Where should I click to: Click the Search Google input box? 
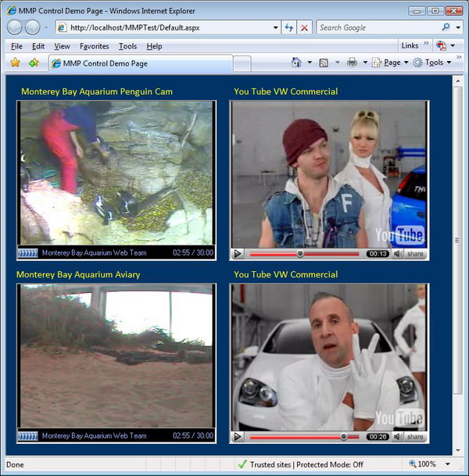click(x=378, y=27)
